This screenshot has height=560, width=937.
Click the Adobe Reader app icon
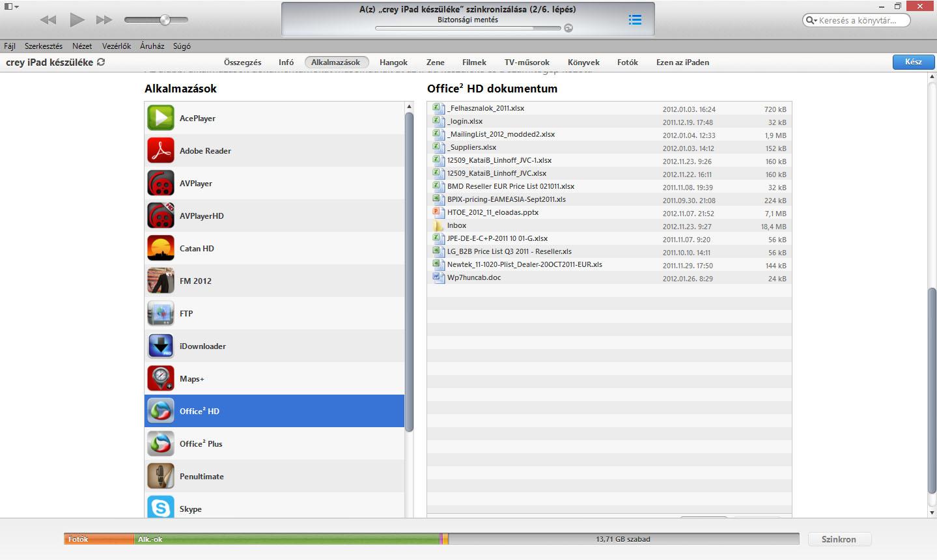tap(161, 150)
